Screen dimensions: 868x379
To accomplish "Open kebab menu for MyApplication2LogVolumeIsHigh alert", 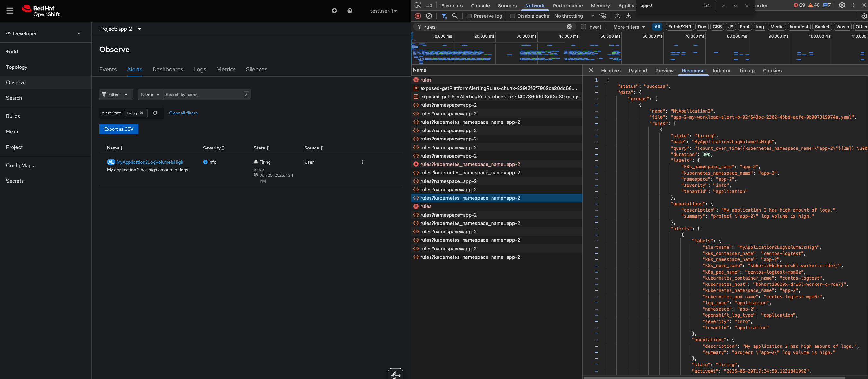I will (x=362, y=162).
